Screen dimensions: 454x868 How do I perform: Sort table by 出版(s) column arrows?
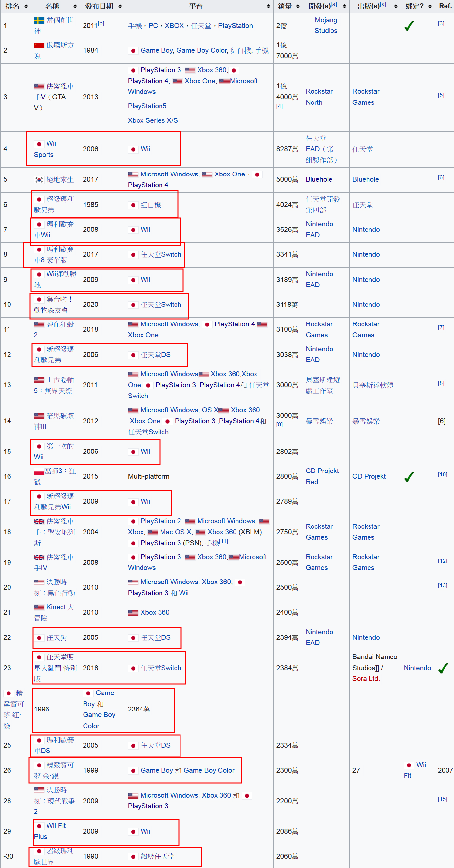[x=396, y=7]
